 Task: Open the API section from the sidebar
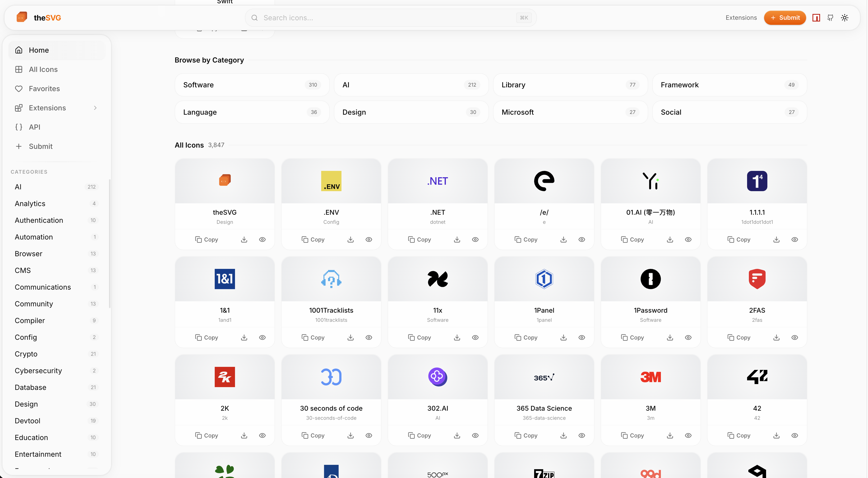[35, 127]
